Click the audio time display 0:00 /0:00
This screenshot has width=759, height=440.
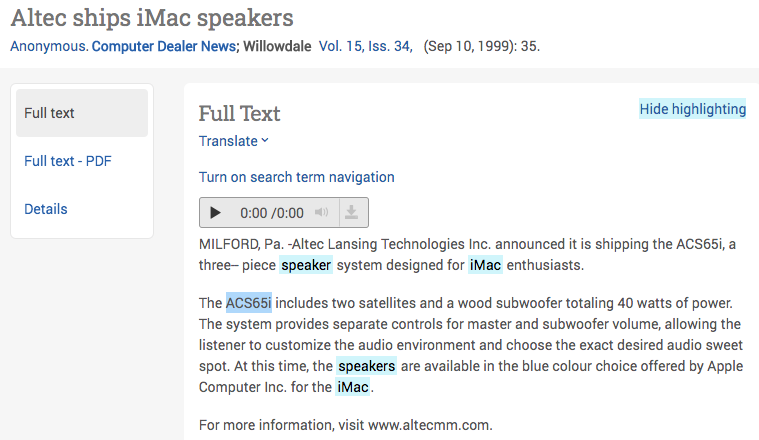[x=271, y=213]
